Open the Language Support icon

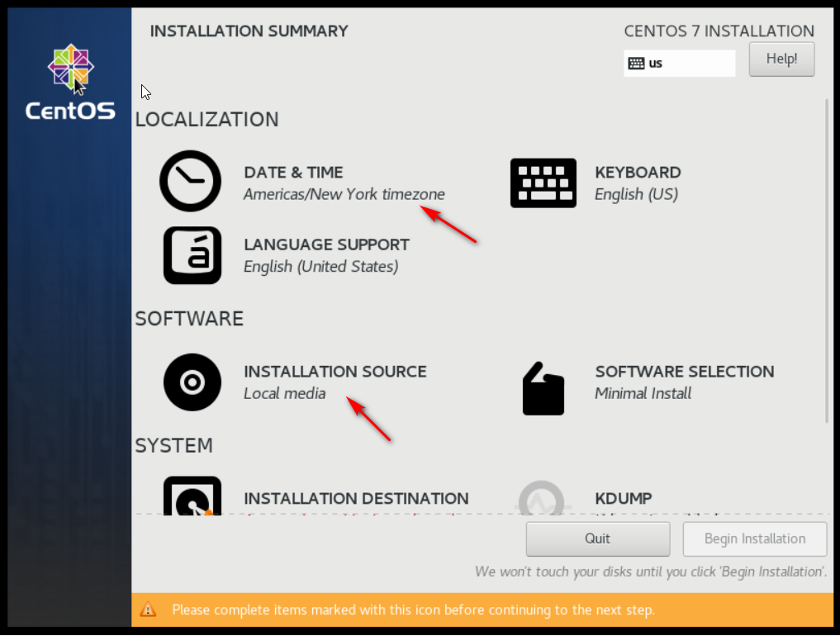192,255
